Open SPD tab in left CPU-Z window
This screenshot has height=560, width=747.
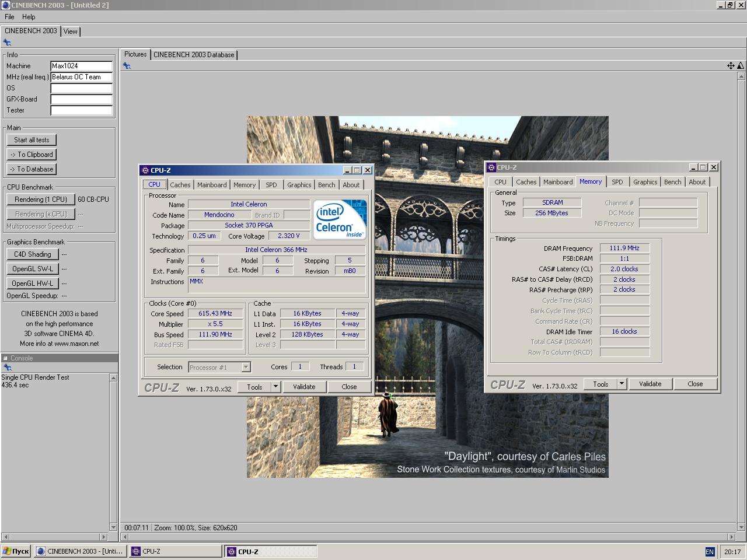(x=271, y=185)
